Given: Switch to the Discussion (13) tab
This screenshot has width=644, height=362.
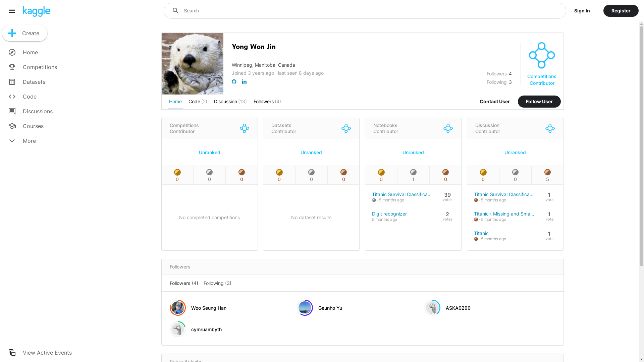Looking at the screenshot, I should pos(230,102).
